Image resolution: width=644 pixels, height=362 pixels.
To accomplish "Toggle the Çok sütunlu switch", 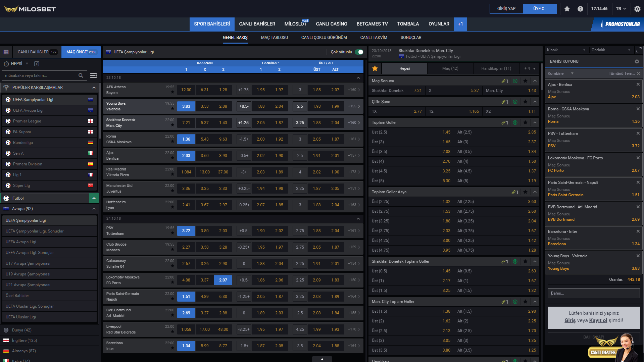I will [359, 52].
